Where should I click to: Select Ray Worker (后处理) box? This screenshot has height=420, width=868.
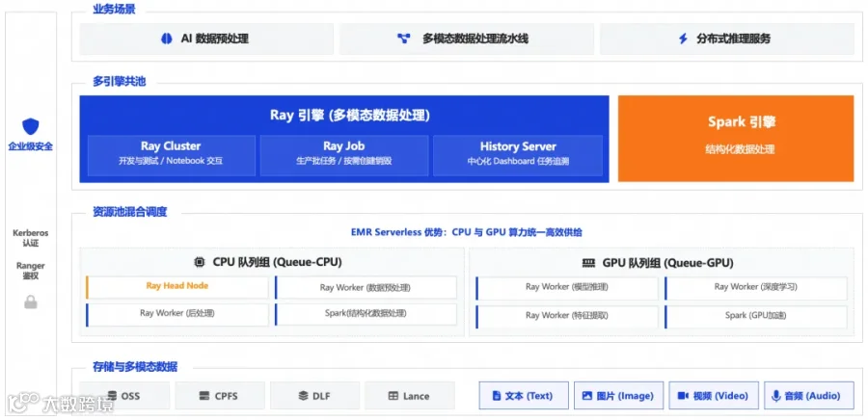[177, 313]
